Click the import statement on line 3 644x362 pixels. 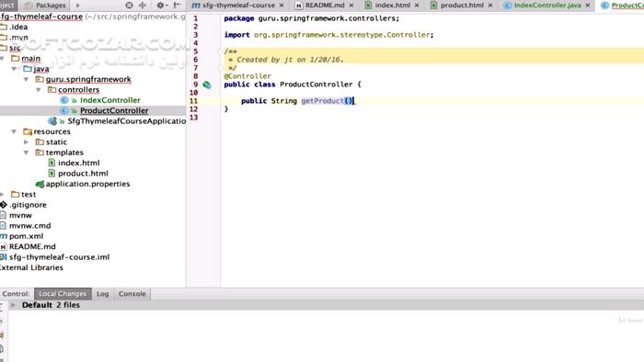(328, 35)
